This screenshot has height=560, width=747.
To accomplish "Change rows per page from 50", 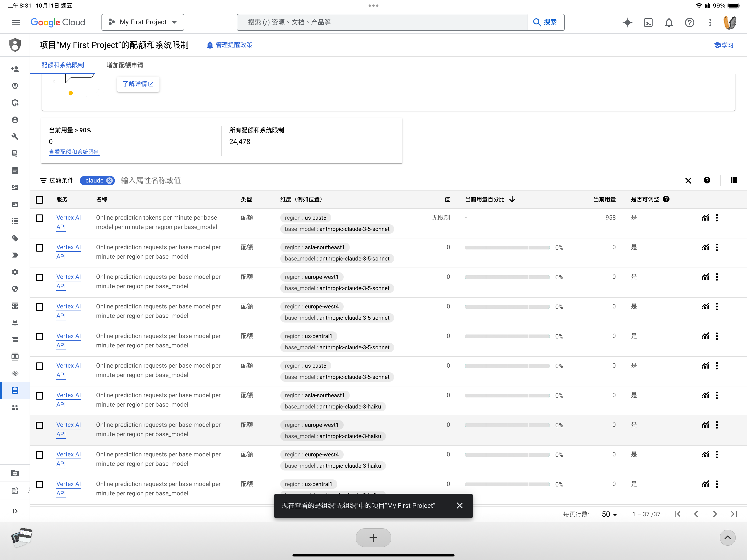I will tap(609, 514).
